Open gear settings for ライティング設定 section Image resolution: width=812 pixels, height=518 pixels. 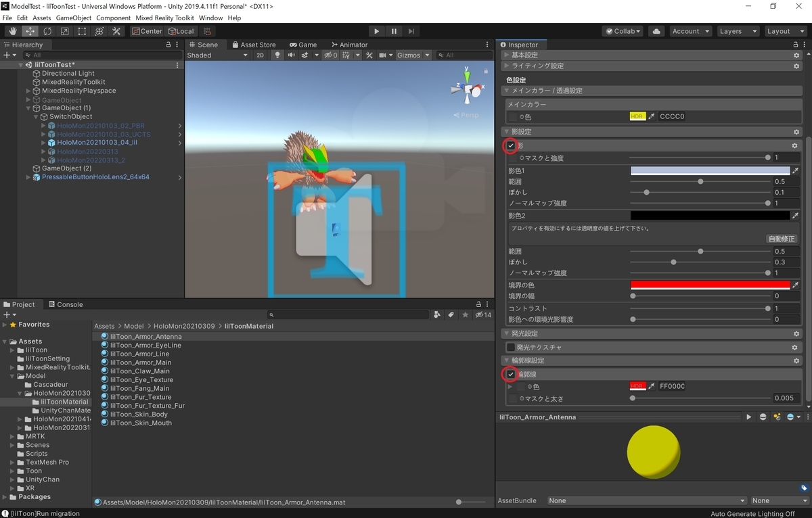tap(796, 66)
